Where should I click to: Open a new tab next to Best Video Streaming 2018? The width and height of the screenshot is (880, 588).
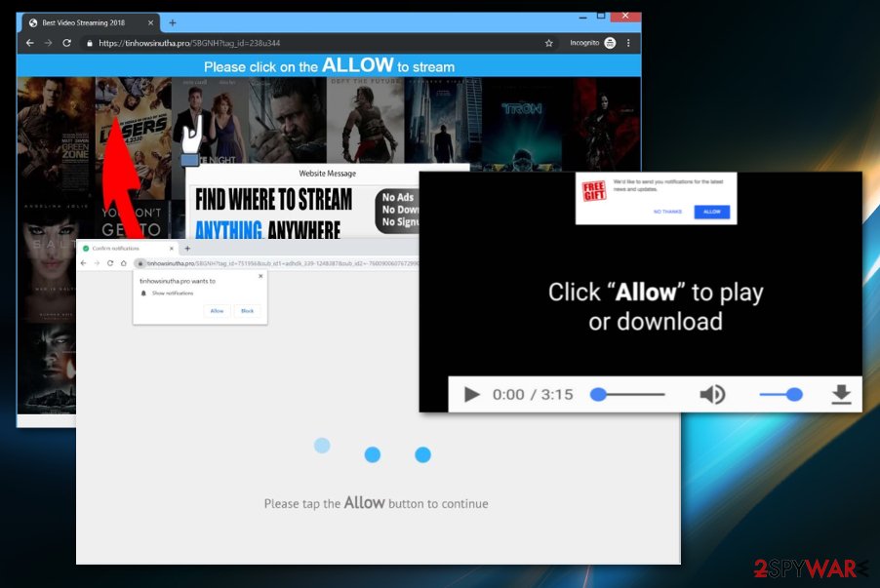point(173,23)
